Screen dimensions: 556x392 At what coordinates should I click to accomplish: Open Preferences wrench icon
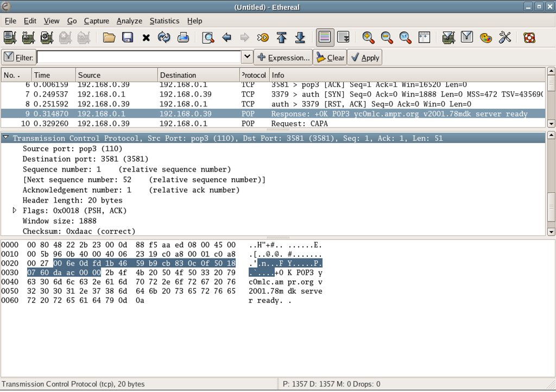[504, 37]
